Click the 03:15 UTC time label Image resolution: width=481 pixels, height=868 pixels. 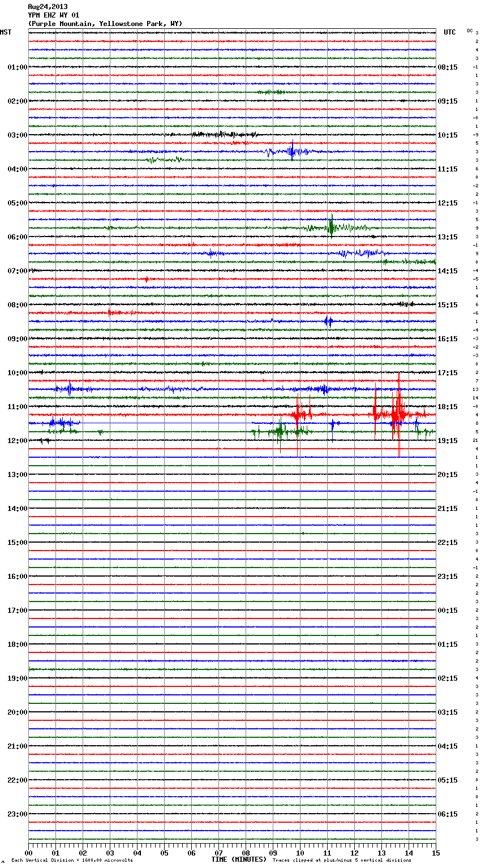point(448,712)
